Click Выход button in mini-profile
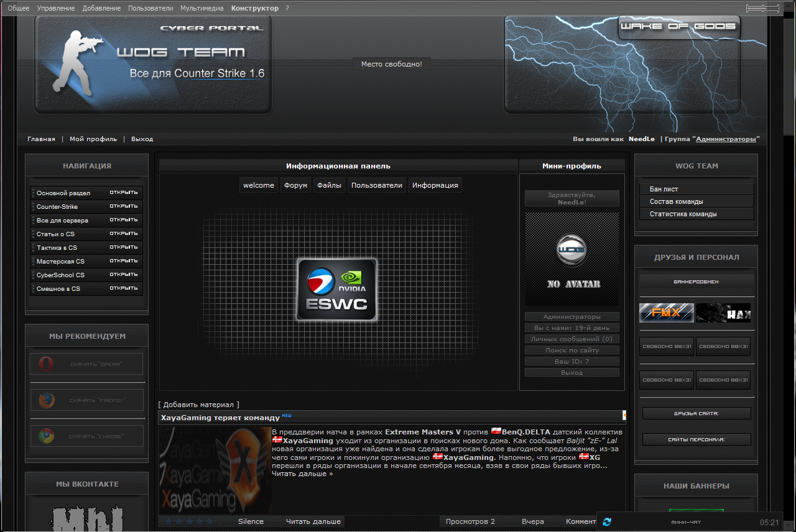Image resolution: width=796 pixels, height=532 pixels. click(572, 373)
